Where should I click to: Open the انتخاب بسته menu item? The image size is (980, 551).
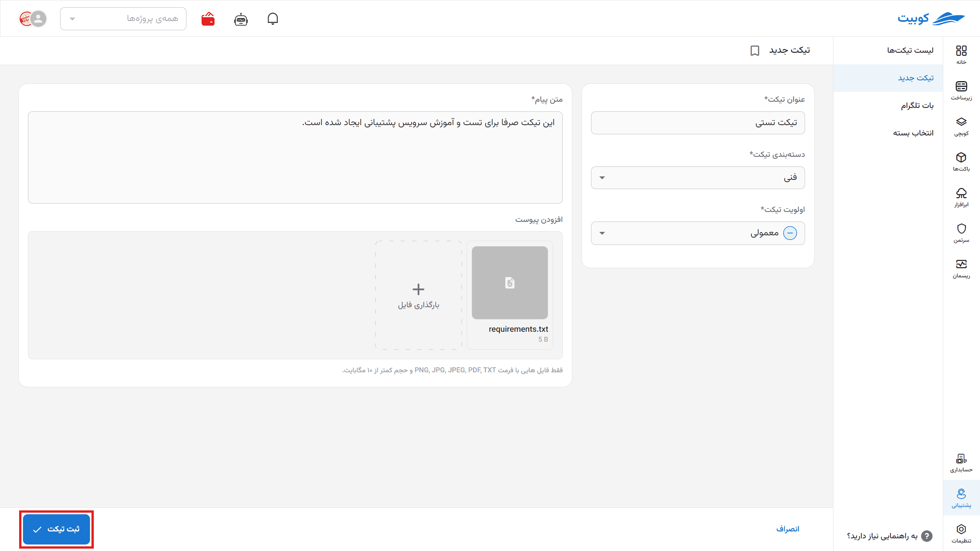pos(888,133)
